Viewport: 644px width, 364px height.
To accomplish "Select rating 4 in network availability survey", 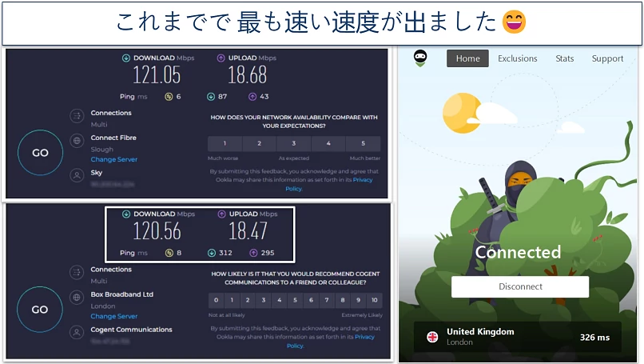I will pyautogui.click(x=328, y=143).
